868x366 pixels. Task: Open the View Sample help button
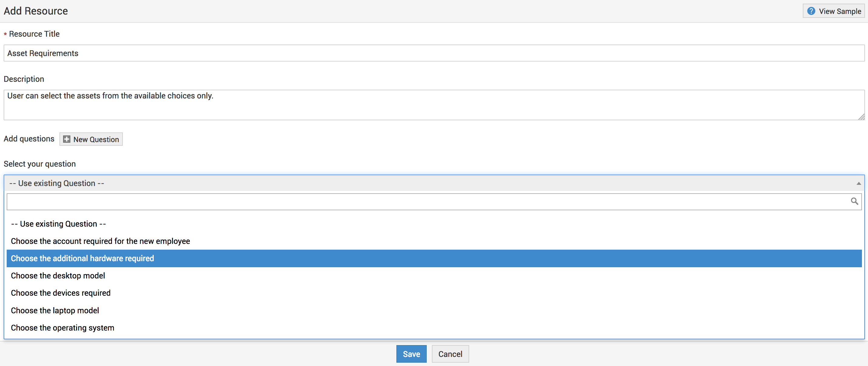[x=834, y=11]
